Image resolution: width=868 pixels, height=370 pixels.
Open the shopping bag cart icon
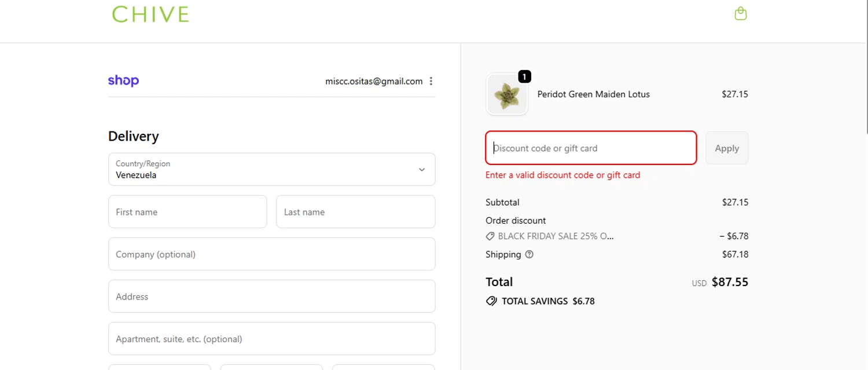coord(740,13)
